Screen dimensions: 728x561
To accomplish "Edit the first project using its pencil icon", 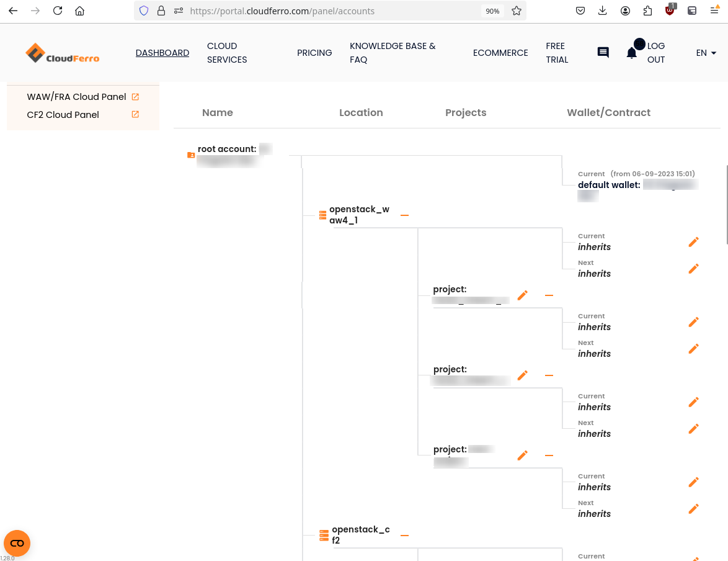I will tap(522, 295).
